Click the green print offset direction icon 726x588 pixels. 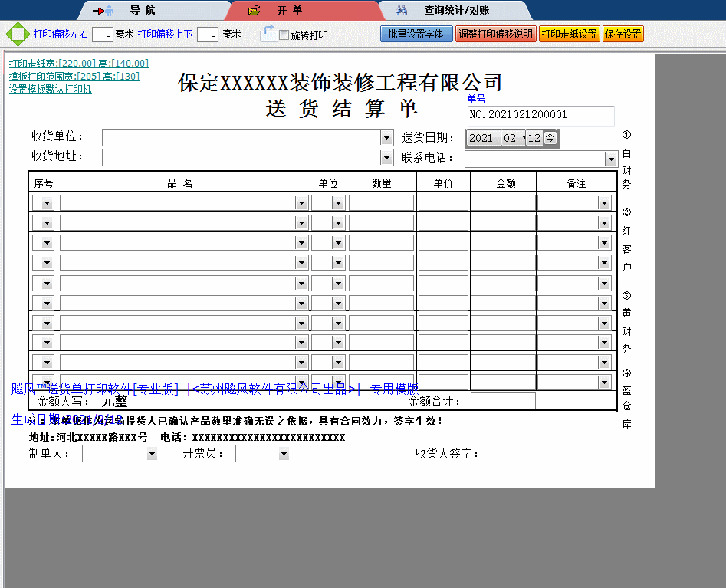point(17,34)
